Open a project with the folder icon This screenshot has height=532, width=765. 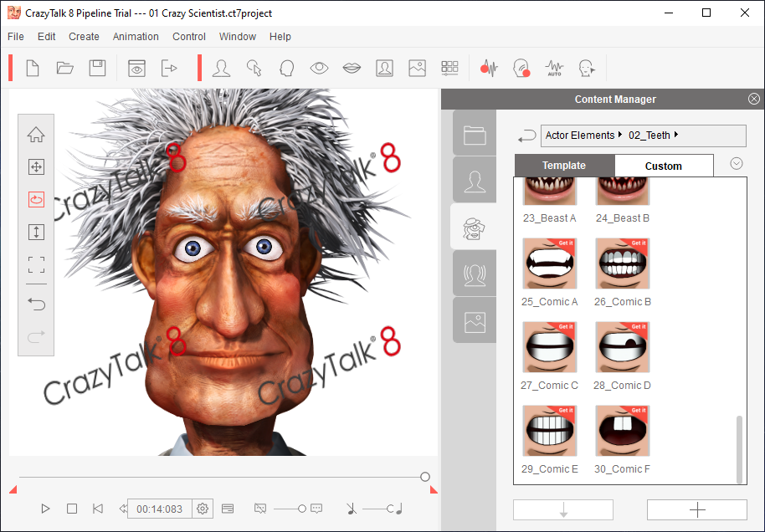coord(64,68)
